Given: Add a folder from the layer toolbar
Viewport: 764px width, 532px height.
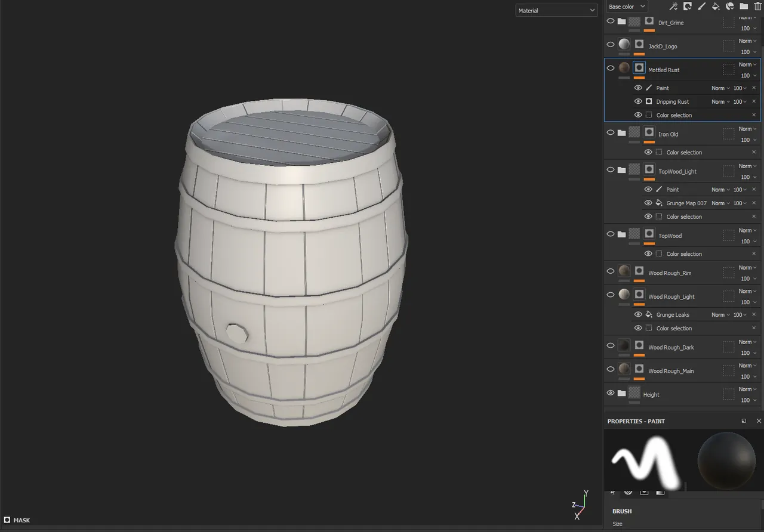Looking at the screenshot, I should pyautogui.click(x=744, y=7).
